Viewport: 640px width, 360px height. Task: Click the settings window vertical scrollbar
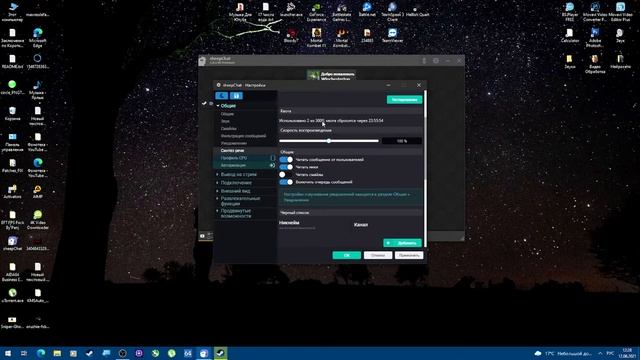[x=425, y=168]
